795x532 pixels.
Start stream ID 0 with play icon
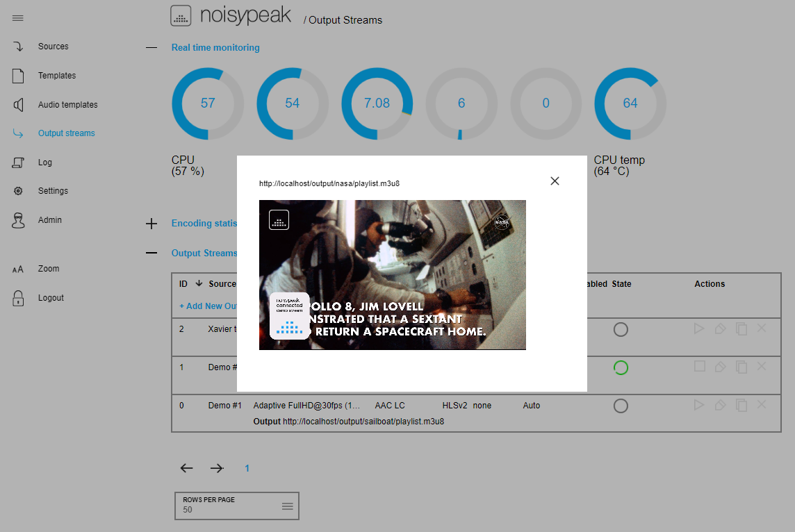[699, 404]
